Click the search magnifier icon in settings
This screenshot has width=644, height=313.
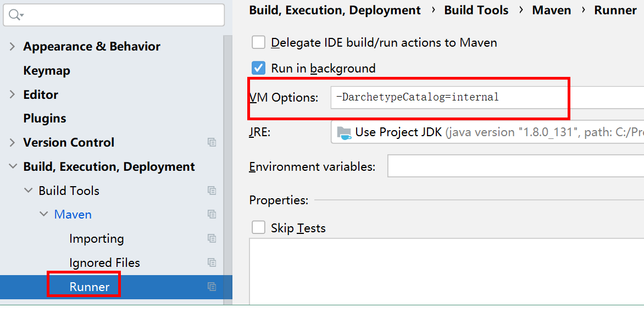click(13, 15)
